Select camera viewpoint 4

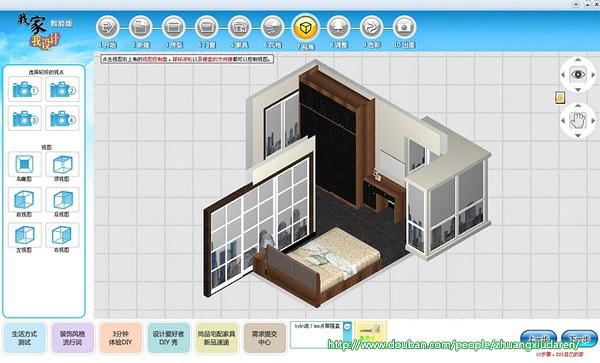pyautogui.click(x=62, y=118)
